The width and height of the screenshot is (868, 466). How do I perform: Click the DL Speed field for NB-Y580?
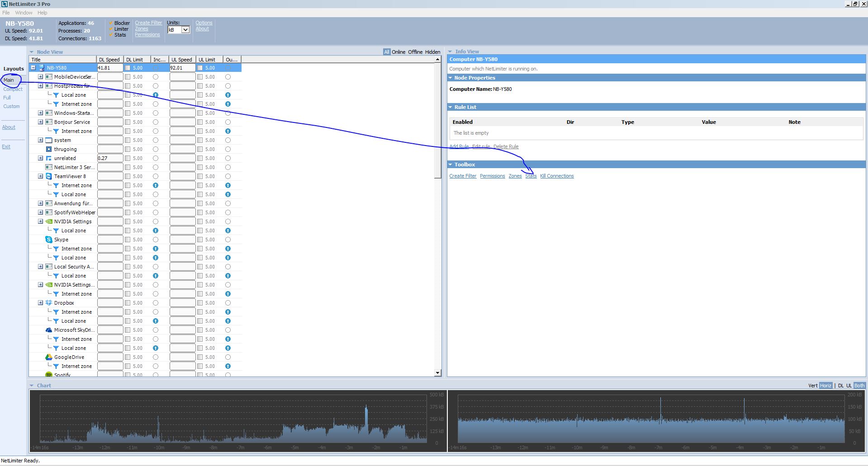tap(110, 68)
